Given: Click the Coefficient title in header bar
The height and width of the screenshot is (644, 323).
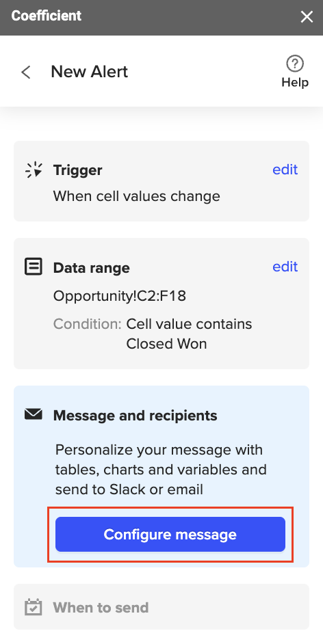Looking at the screenshot, I should point(47,16).
